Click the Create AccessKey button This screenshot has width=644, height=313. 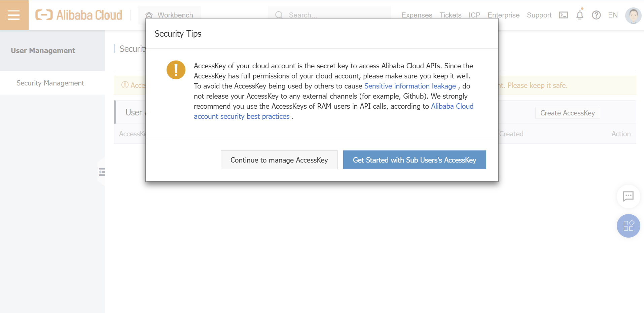(568, 113)
